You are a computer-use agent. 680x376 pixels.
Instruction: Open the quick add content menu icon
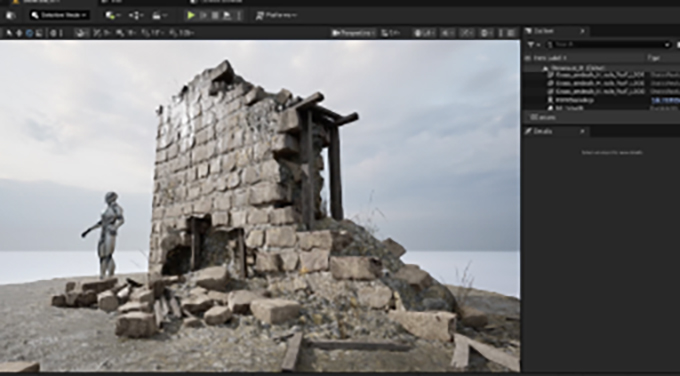113,15
